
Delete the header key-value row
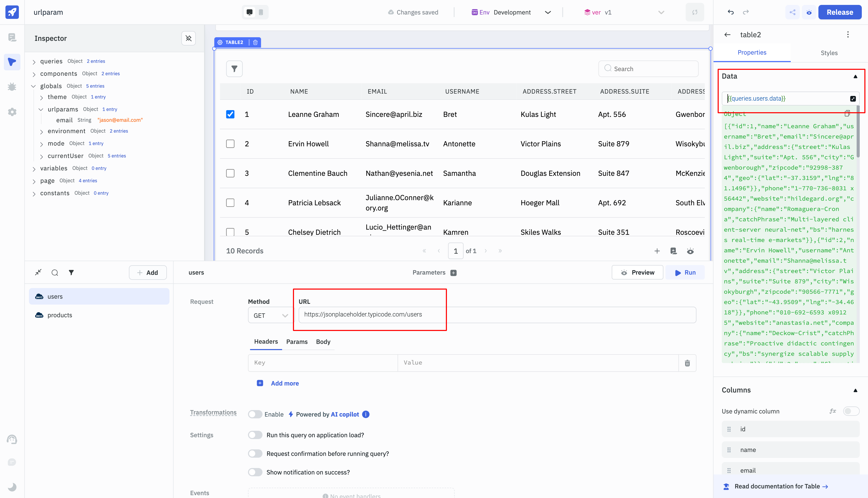tap(687, 363)
